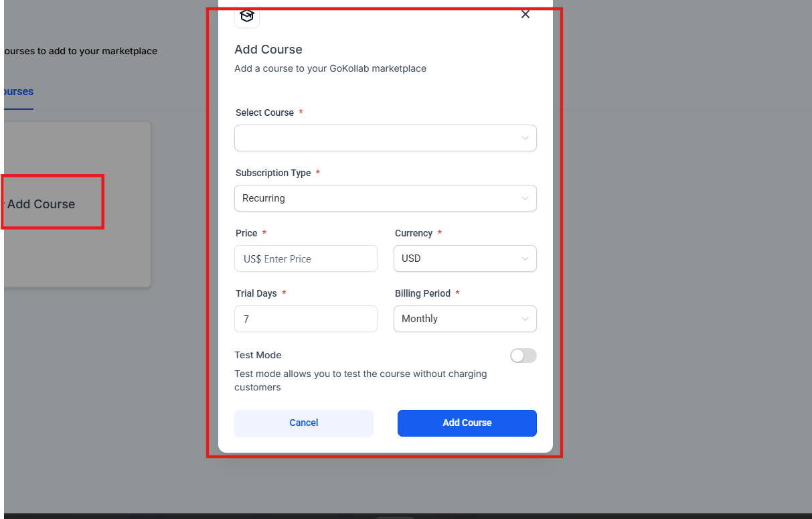Click the chevron arrow in Select Course field
This screenshot has height=519, width=812.
coord(525,138)
